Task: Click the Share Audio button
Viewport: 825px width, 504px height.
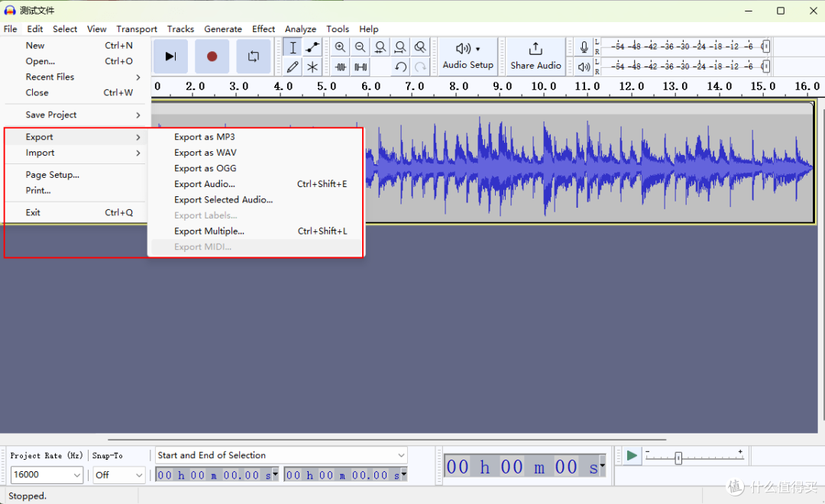Action: pos(535,57)
